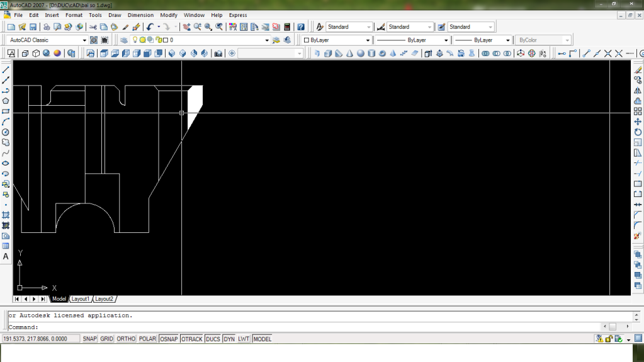Toggle GRID display in status bar

[x=106, y=339]
